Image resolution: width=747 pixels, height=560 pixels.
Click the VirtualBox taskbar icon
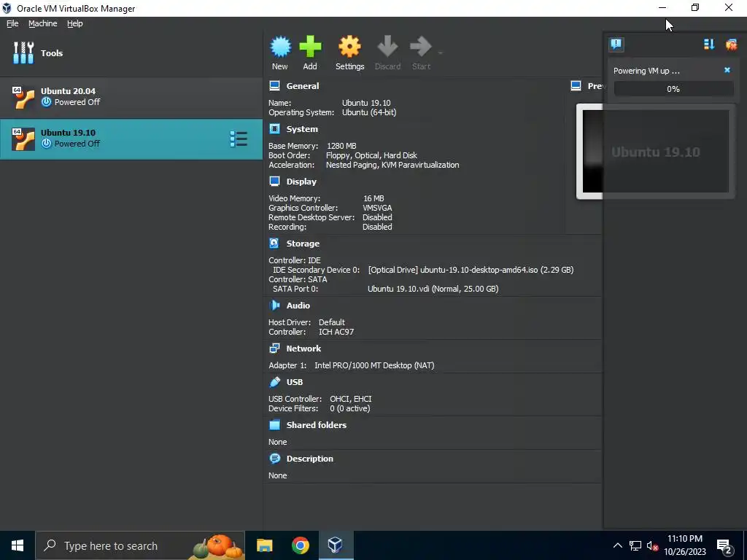point(336,545)
